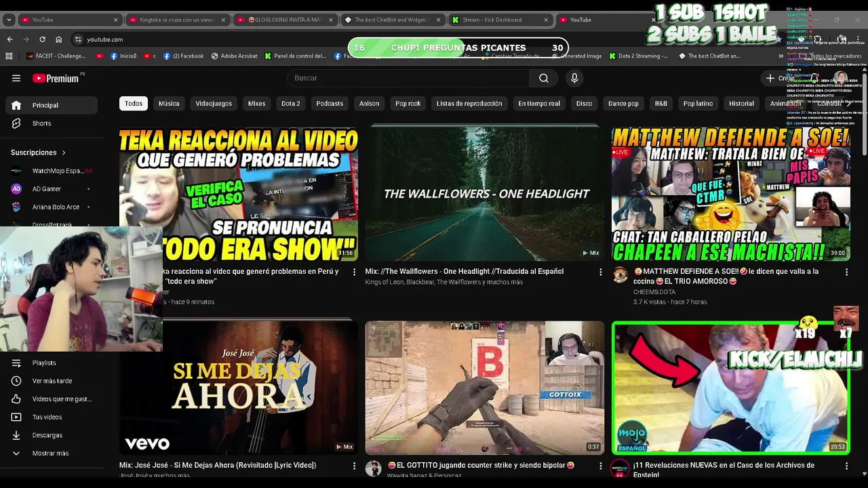This screenshot has height=488, width=868.
Task: Open Panel de control bookmark
Action: (x=296, y=56)
